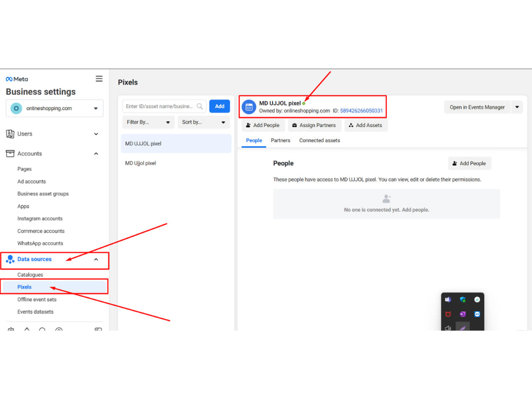Open Microsoft Teams from system tray
The height and width of the screenshot is (399, 532).
click(448, 300)
